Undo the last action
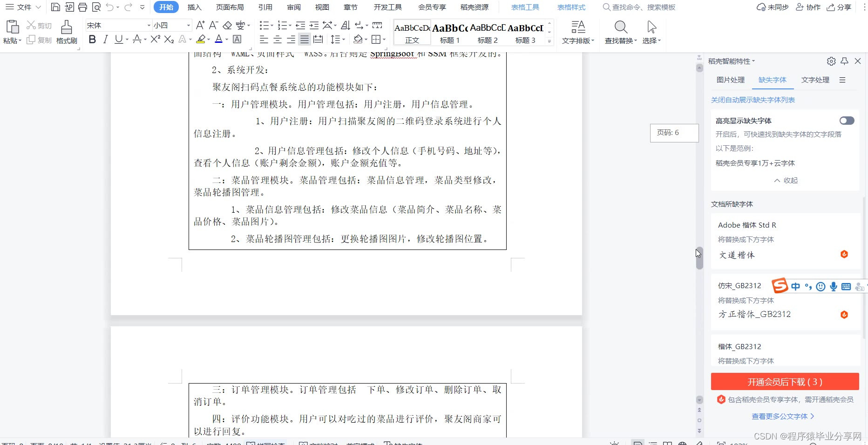The image size is (868, 445). coord(109,7)
